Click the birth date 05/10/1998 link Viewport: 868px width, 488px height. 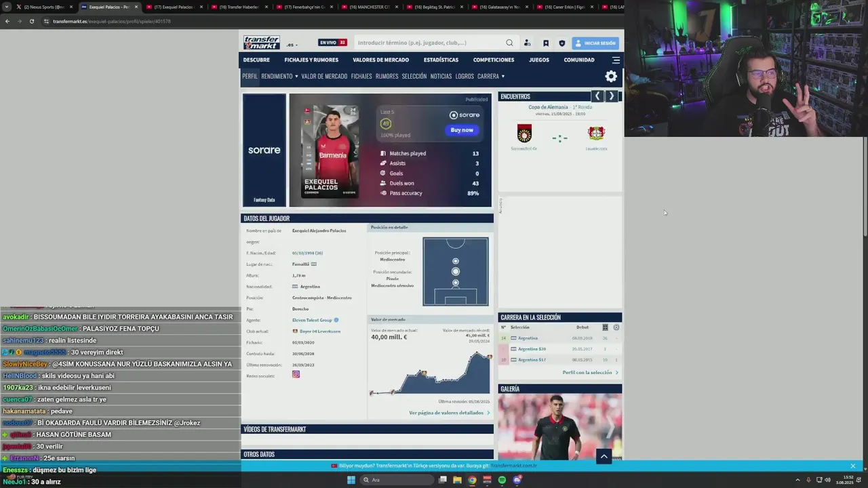click(x=307, y=253)
